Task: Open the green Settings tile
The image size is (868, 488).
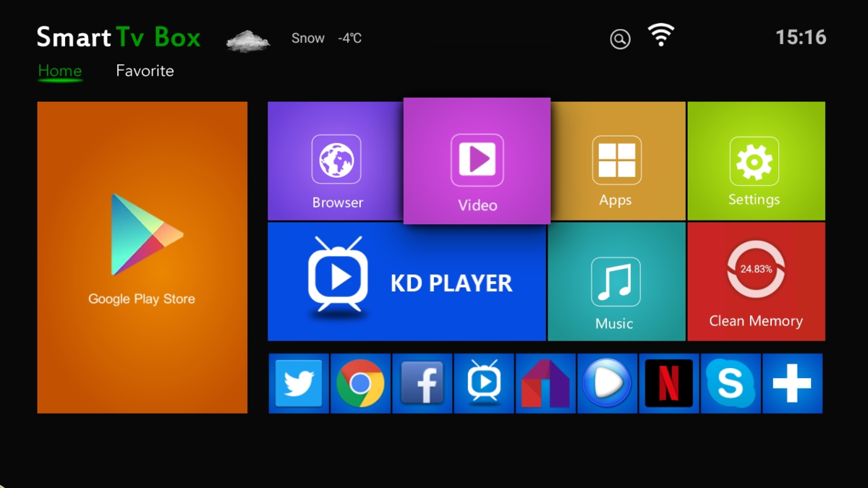Action: pos(756,160)
